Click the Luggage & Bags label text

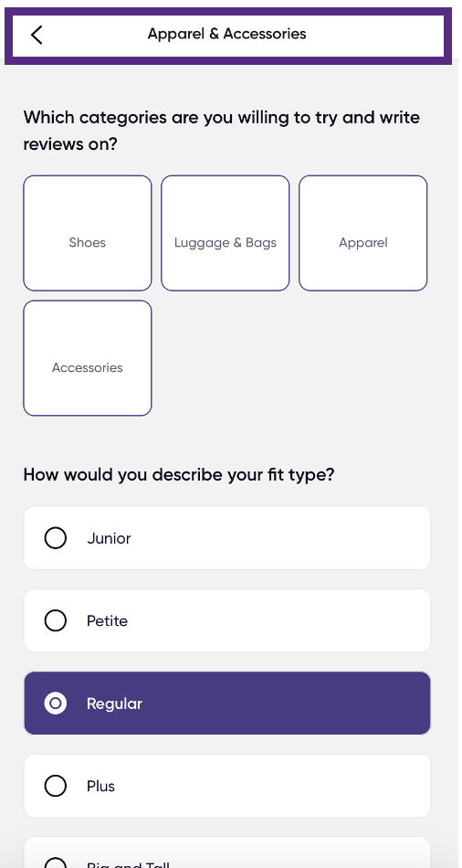coord(226,243)
